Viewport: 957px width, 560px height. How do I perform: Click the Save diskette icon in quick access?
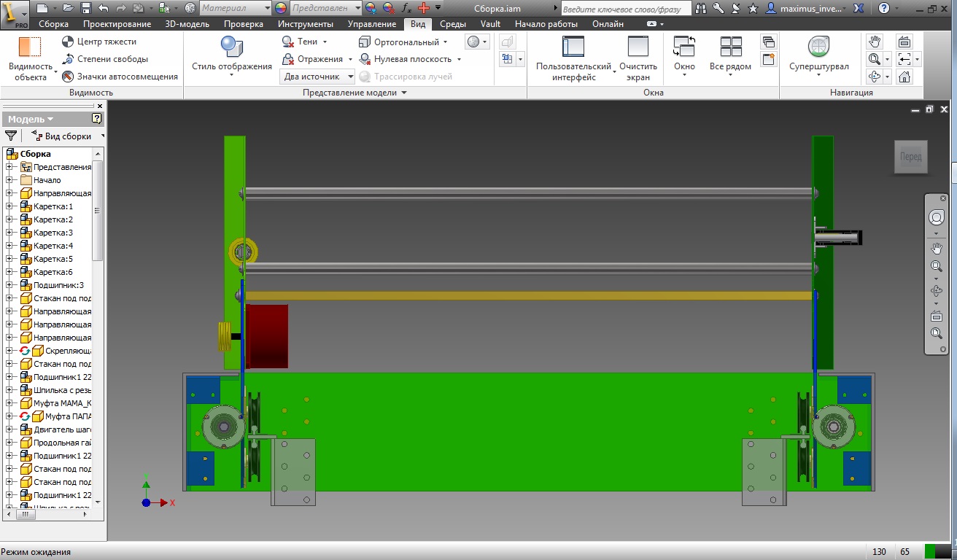coord(86,8)
